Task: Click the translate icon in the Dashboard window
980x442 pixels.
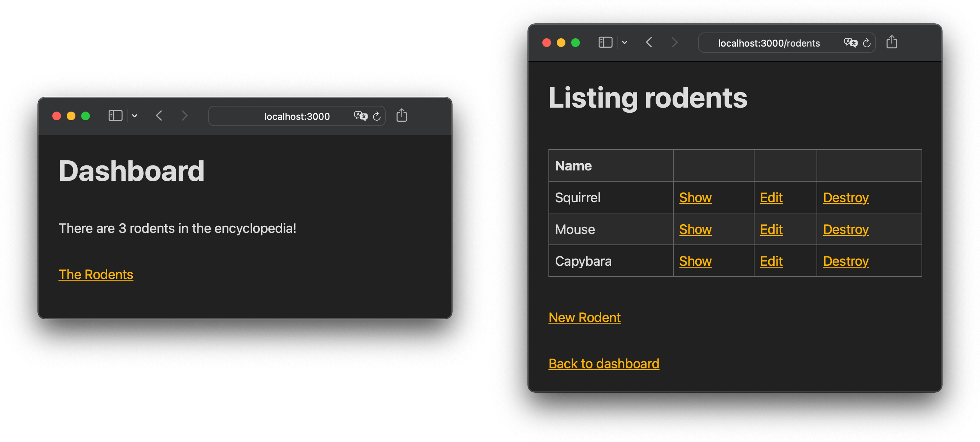Action: (361, 116)
